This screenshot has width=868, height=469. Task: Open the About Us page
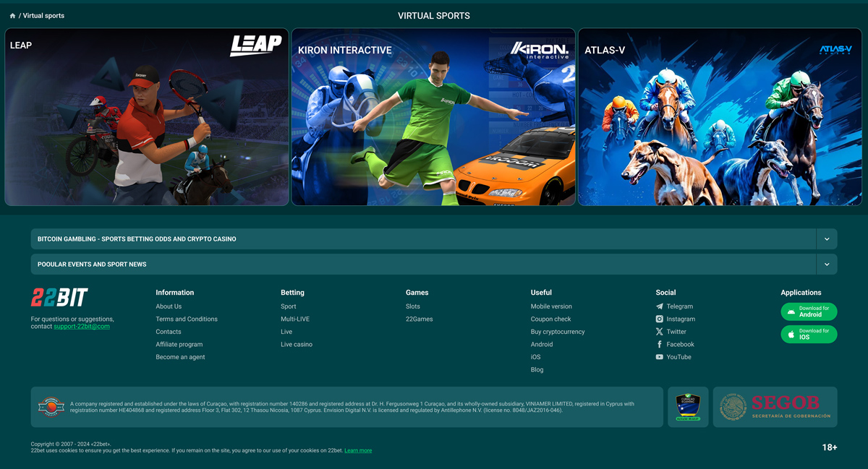(169, 306)
